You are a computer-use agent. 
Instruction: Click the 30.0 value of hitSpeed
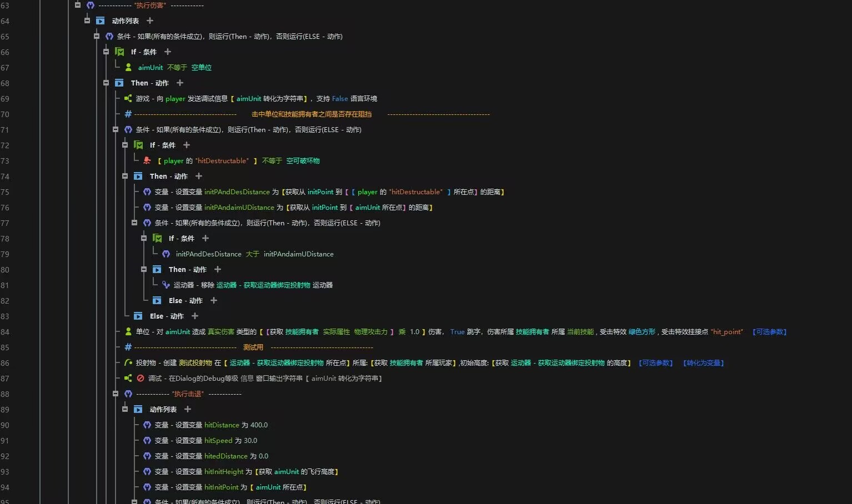250,441
